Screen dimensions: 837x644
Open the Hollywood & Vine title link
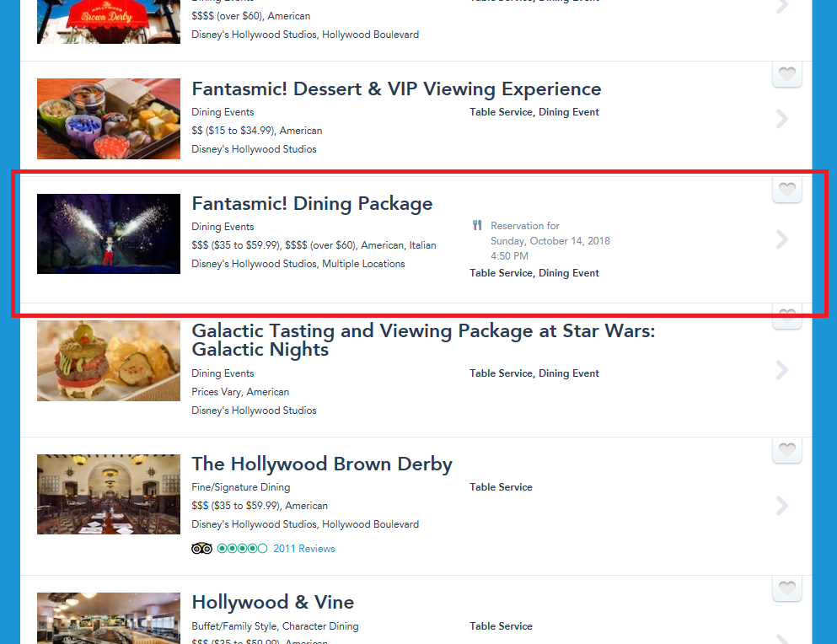tap(273, 603)
